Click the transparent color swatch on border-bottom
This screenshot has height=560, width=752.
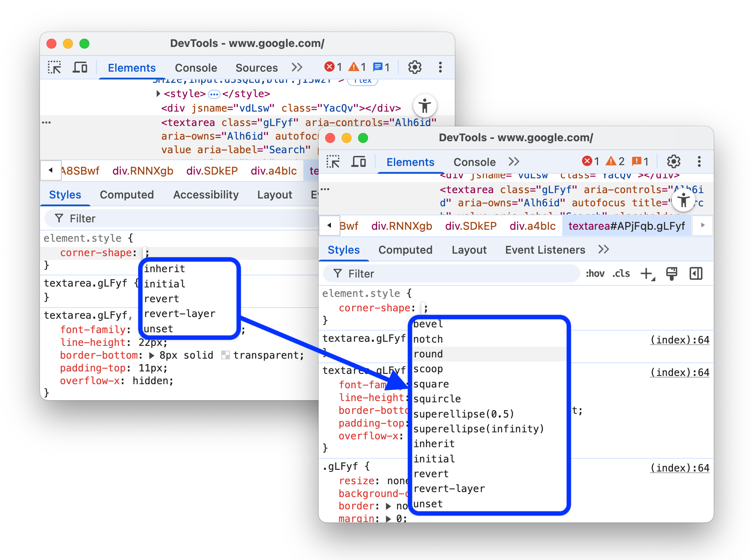(225, 355)
